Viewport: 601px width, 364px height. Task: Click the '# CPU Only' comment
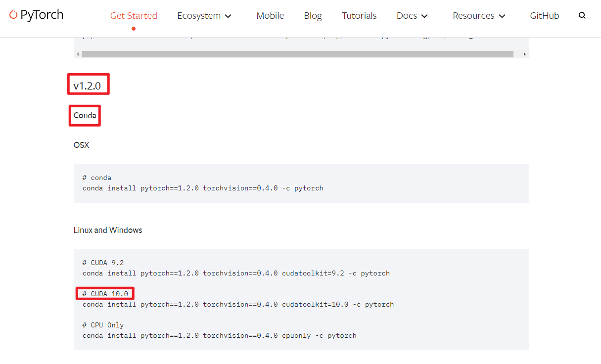tap(103, 325)
